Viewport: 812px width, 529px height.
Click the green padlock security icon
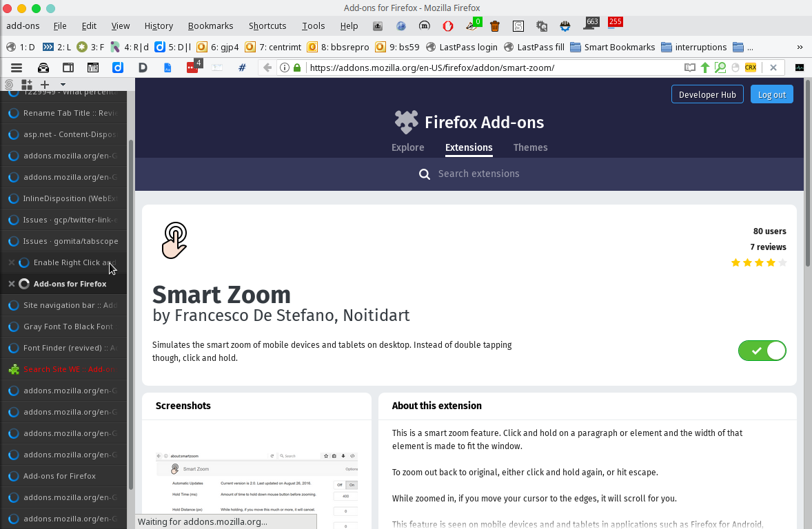[x=297, y=68]
